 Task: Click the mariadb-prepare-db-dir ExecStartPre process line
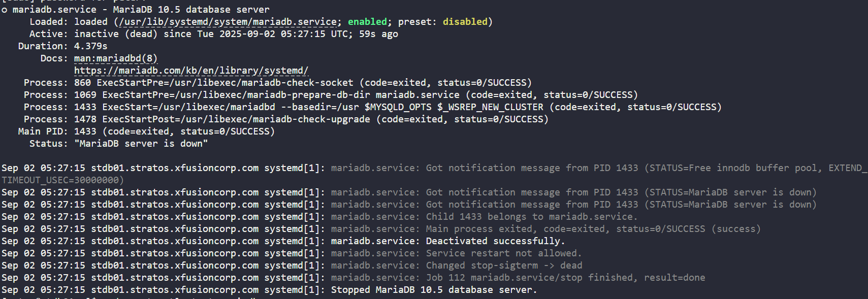point(356,95)
